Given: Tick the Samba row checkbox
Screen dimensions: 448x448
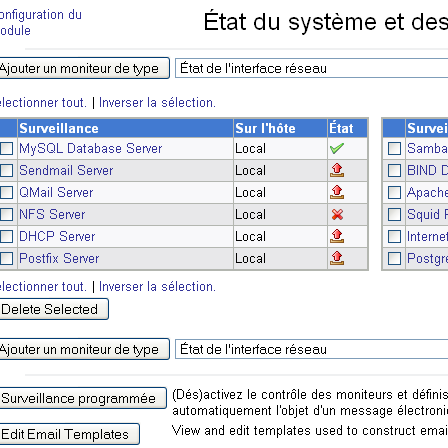Looking at the screenshot, I should point(394,148).
